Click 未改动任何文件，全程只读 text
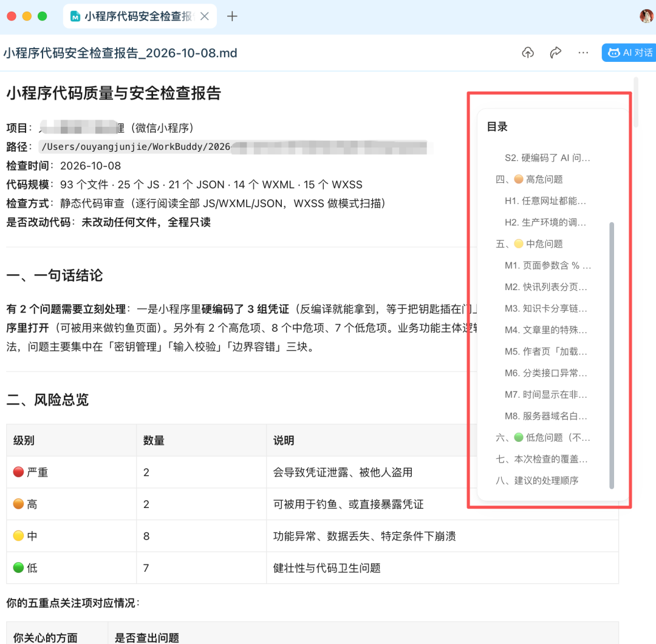This screenshot has height=644, width=656. click(146, 223)
